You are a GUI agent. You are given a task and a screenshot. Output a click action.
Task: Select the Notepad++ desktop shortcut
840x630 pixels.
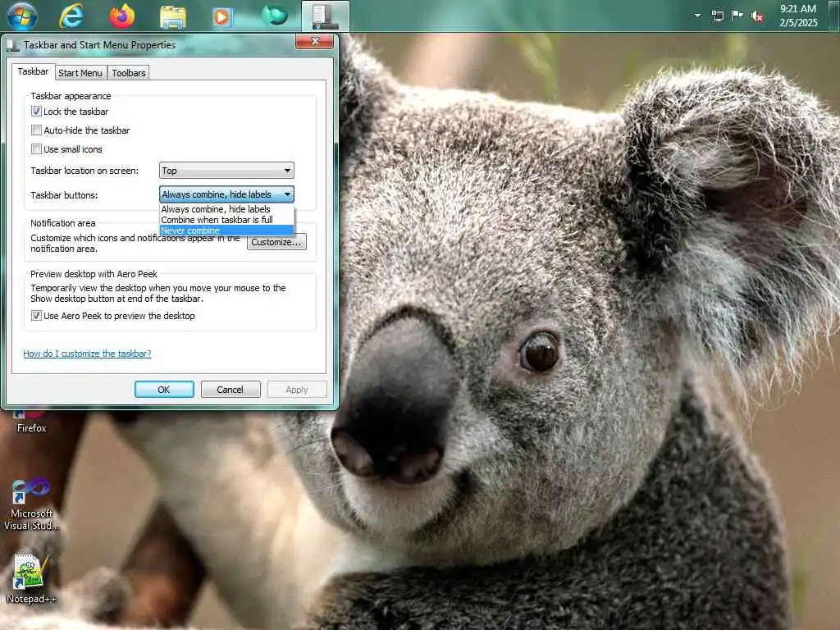[x=31, y=578]
